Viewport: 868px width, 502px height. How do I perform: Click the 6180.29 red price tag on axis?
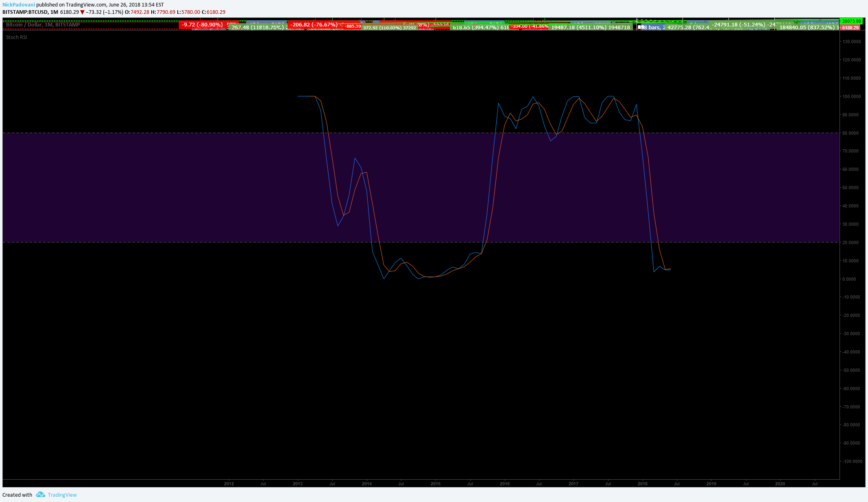tap(850, 28)
